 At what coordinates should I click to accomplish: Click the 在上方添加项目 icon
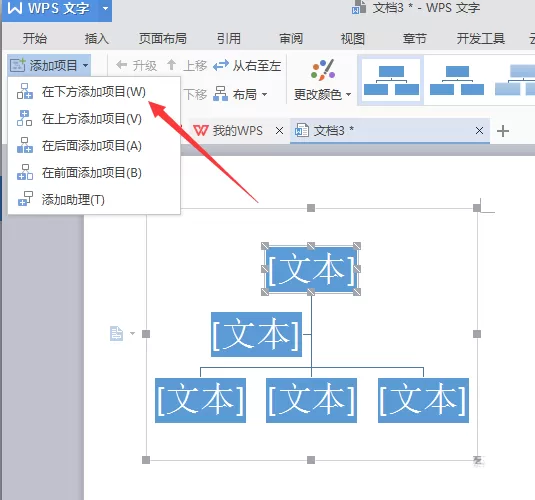coord(25,118)
